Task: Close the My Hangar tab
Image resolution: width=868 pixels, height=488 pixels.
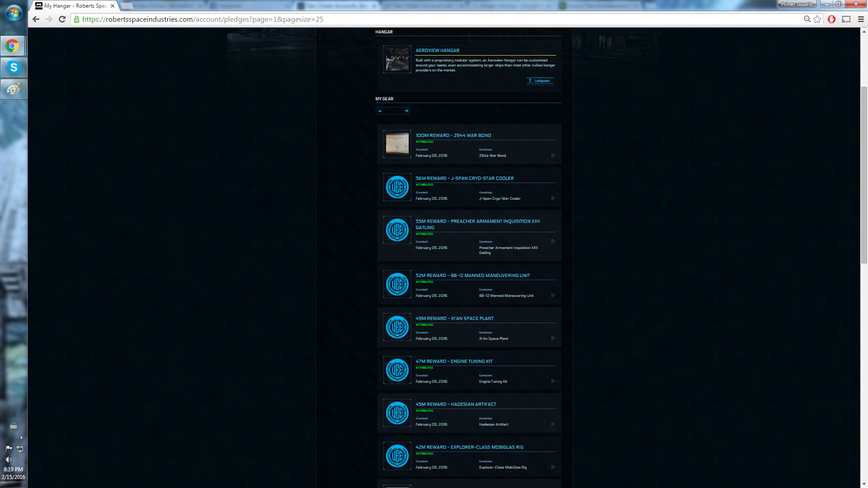Action: (113, 6)
